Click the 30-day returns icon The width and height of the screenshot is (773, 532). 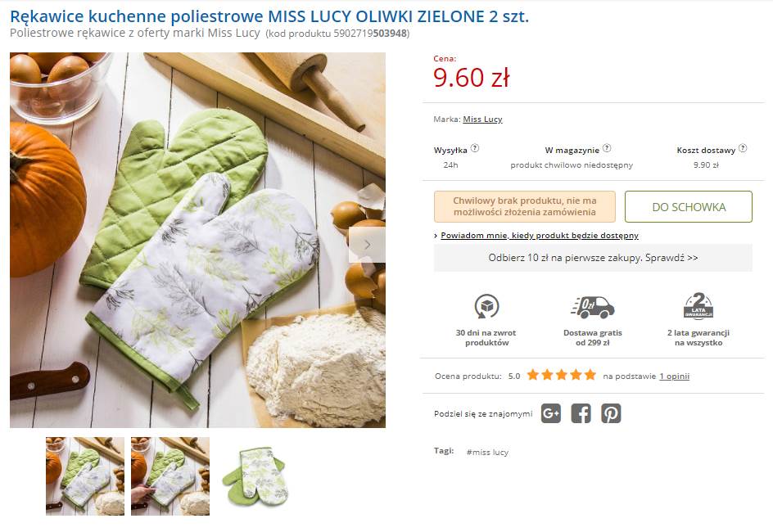pyautogui.click(x=486, y=307)
